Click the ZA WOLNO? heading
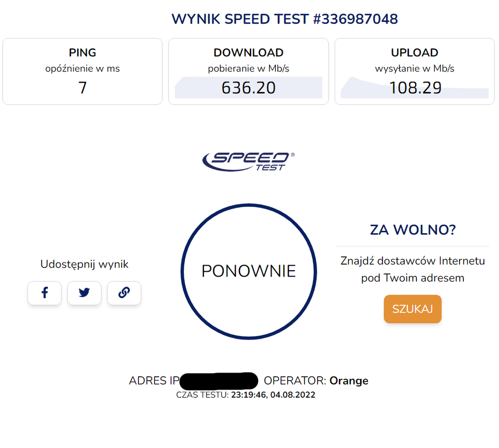Screen dimensions: 499x448 point(413,230)
